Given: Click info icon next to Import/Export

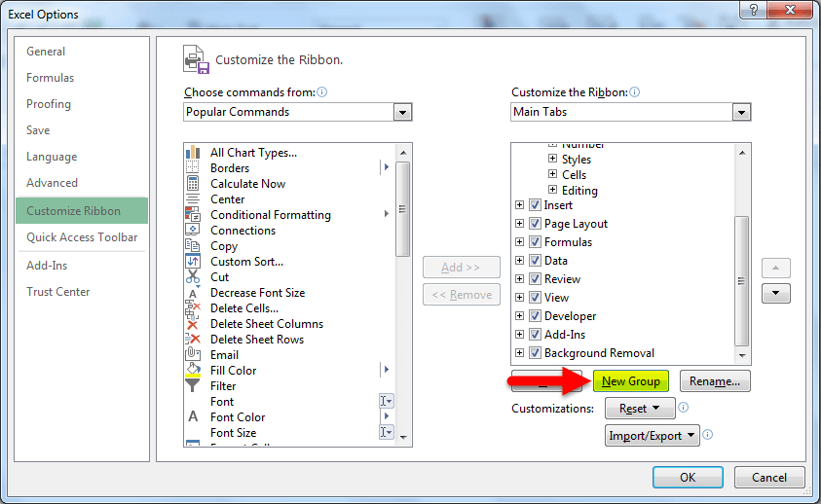Looking at the screenshot, I should [707, 434].
